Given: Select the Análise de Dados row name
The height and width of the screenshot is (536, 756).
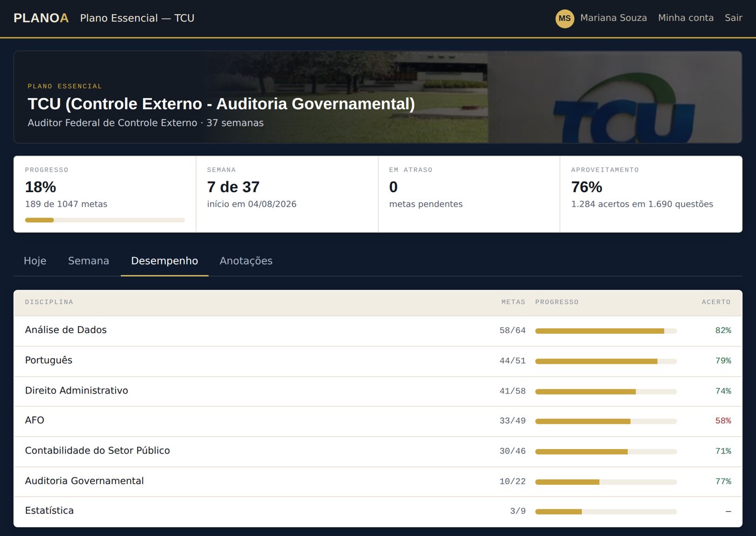Looking at the screenshot, I should [66, 330].
